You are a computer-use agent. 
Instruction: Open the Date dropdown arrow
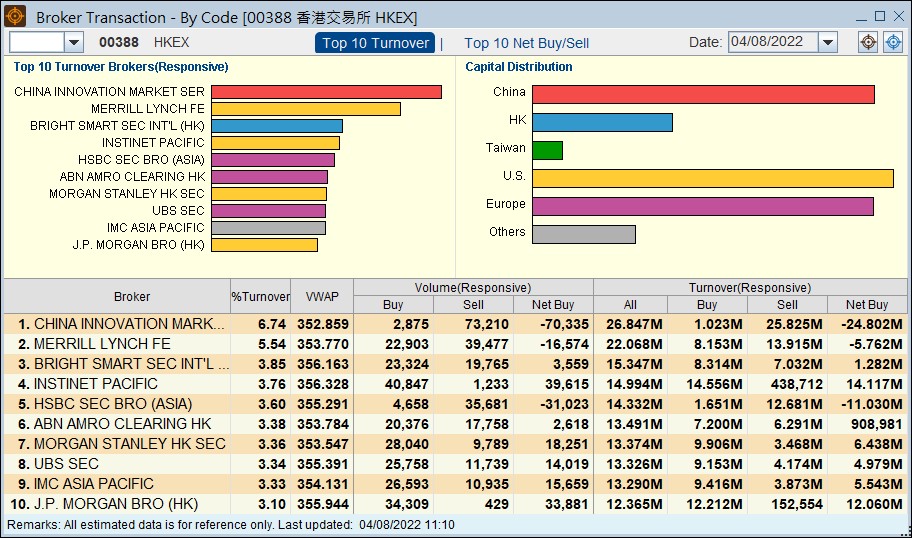tap(828, 42)
